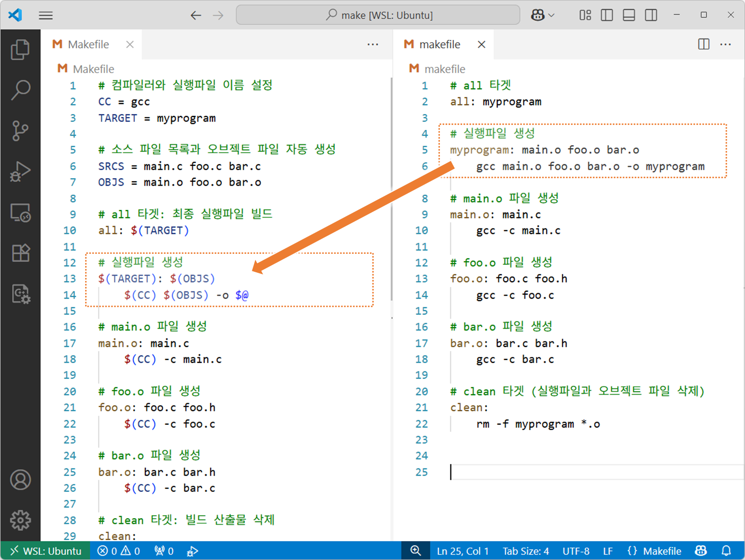745x560 pixels.
Task: Open more actions for left editor group
Action: pos(373,44)
